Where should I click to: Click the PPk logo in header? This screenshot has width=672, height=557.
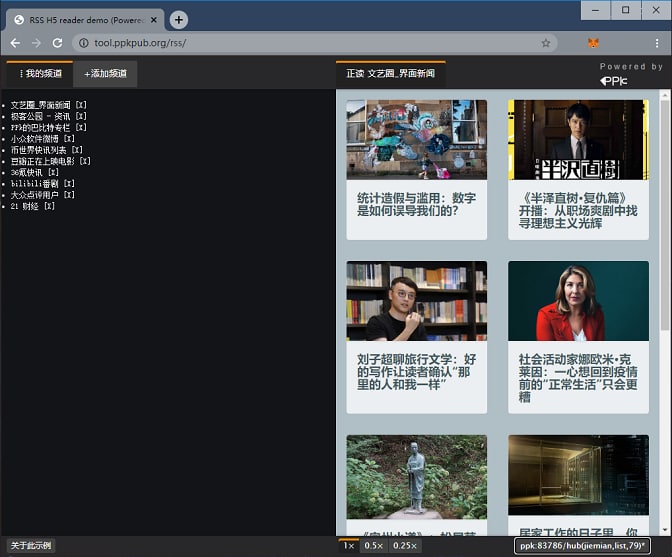(x=614, y=80)
